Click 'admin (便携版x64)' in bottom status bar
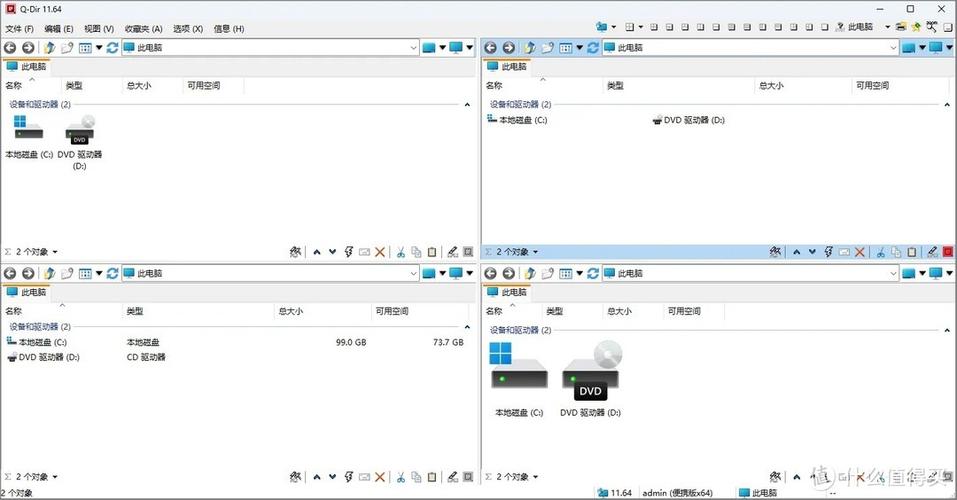The width and height of the screenshot is (957, 500). [677, 493]
